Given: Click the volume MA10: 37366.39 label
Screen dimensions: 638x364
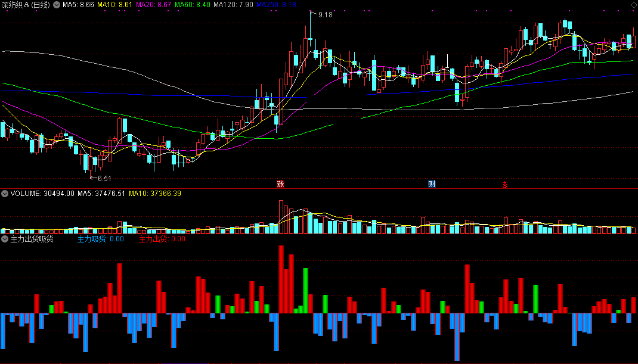Looking at the screenshot, I should 155,194.
